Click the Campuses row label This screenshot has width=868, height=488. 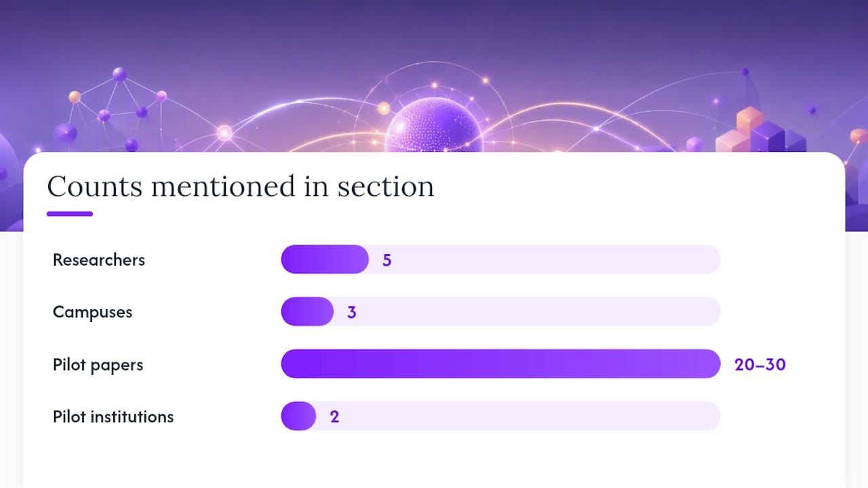click(x=92, y=312)
